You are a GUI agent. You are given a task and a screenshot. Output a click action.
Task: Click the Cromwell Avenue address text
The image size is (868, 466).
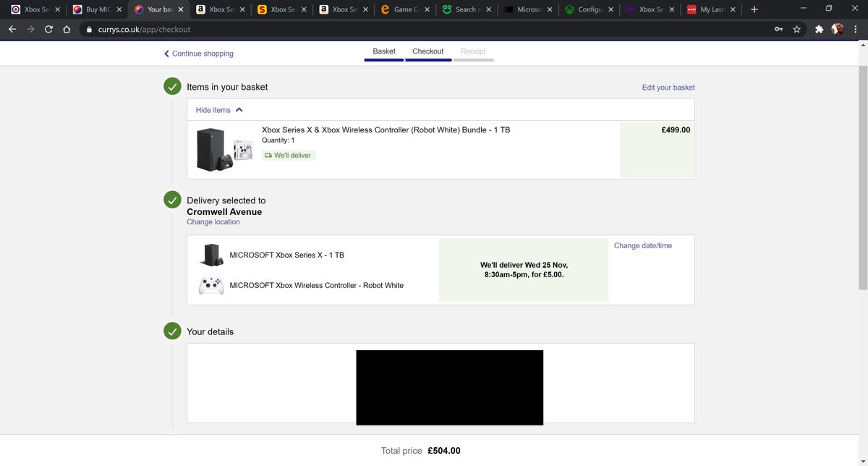tap(224, 212)
